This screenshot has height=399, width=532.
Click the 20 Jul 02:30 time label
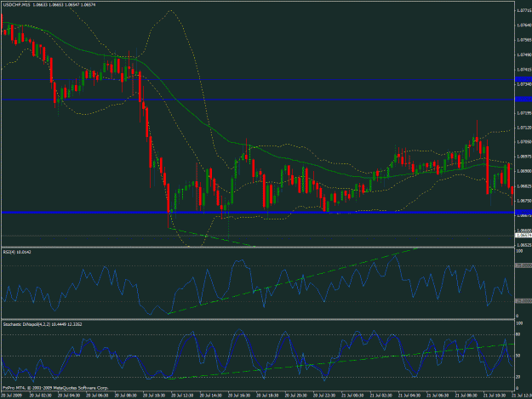[x=41, y=396]
